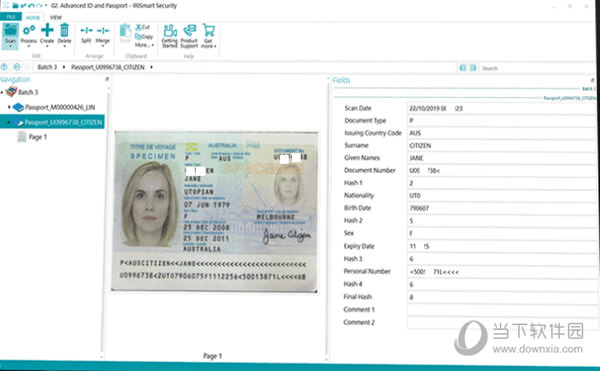Click the Split documents icon

(x=86, y=31)
